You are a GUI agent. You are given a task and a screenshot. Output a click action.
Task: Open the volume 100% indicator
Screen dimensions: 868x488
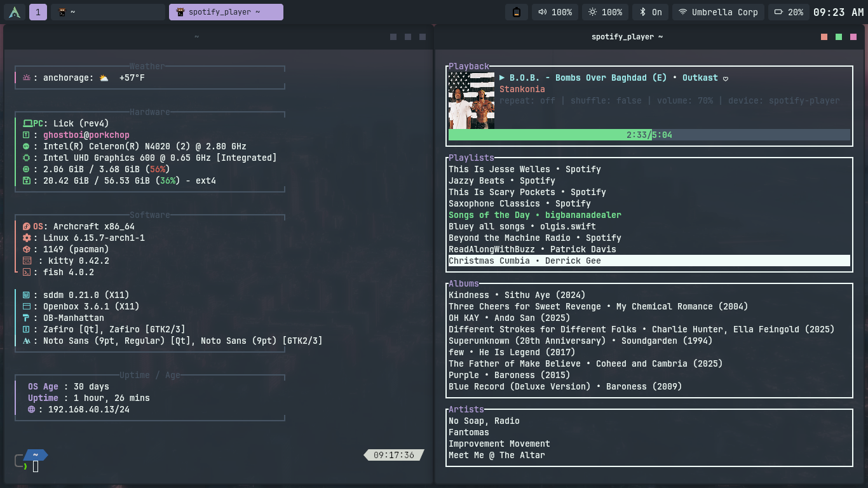click(x=555, y=12)
